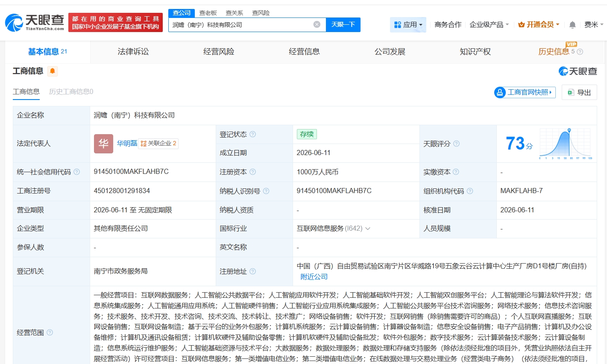The width and height of the screenshot is (607, 364).
Task: Open the 应用 dropdown menu
Action: point(408,25)
